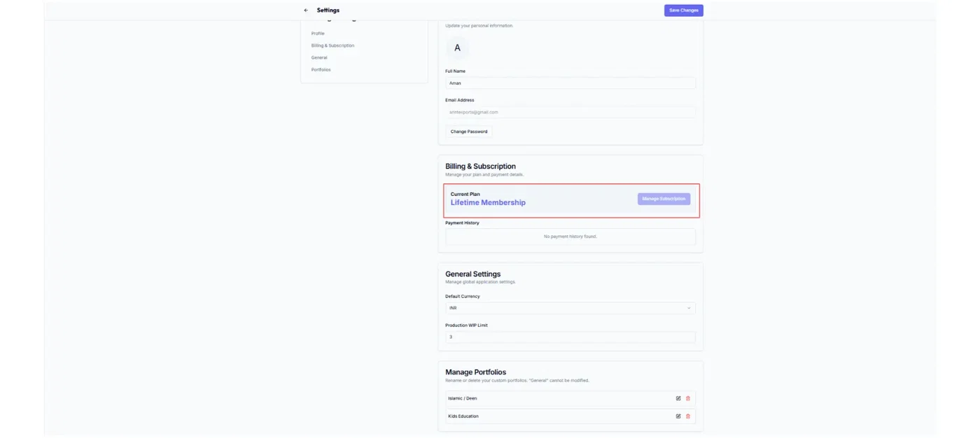This screenshot has height=438, width=980.
Task: Edit the Islamic / Deen portfolio name
Action: [x=678, y=398]
